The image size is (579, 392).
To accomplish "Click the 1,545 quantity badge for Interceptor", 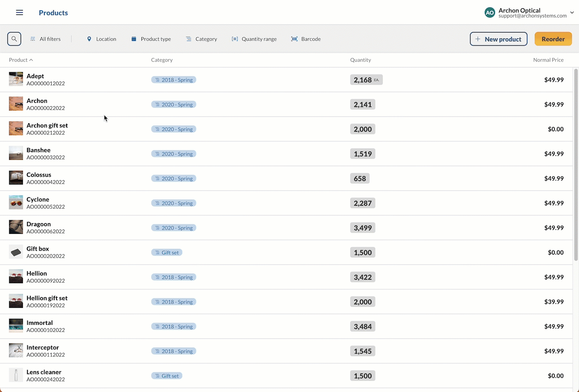I will (x=363, y=351).
